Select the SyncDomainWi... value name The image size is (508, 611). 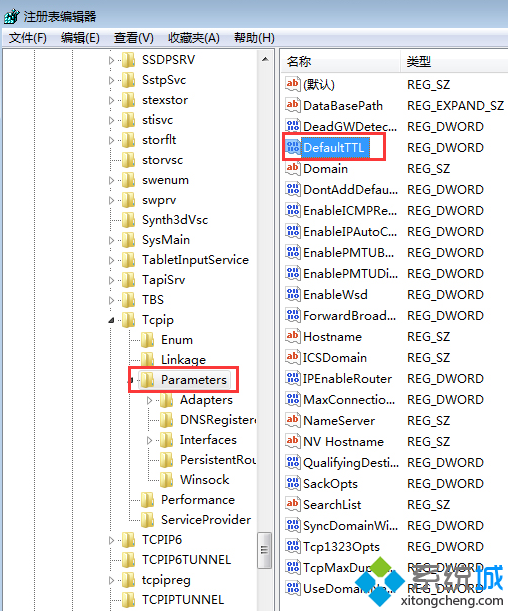pos(351,526)
